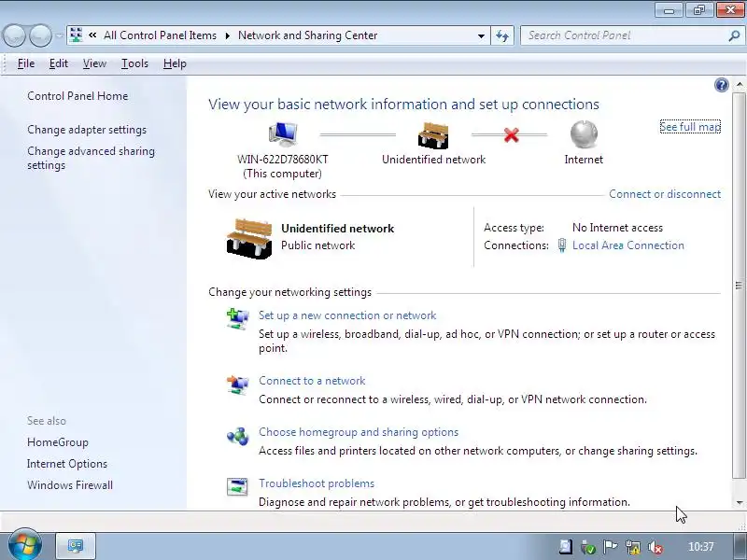
Task: Click Show desktop strip at taskbar end
Action: tap(739, 546)
